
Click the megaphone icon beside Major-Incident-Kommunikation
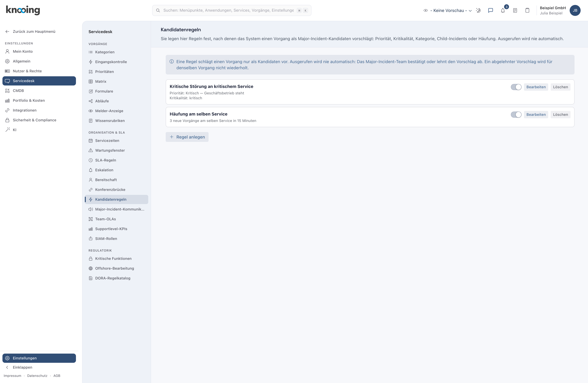pyautogui.click(x=91, y=209)
